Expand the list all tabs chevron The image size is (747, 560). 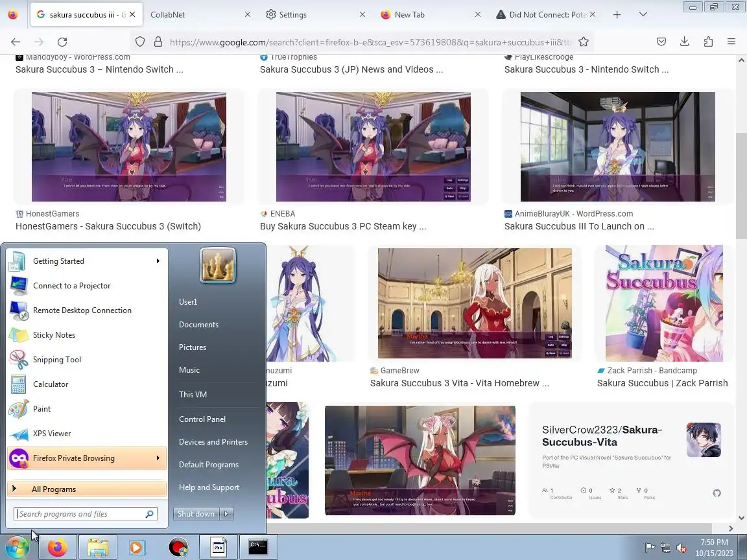(643, 15)
